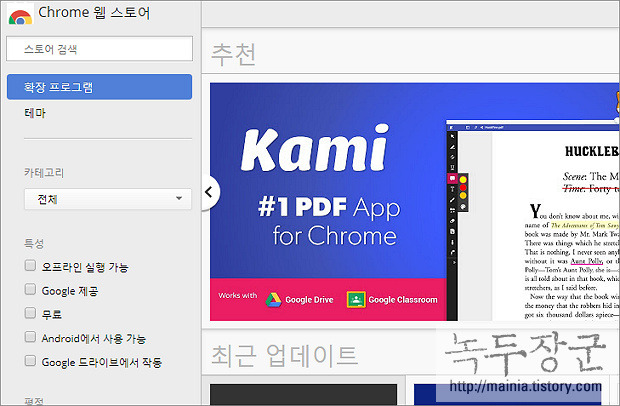The width and height of the screenshot is (620, 406).
Task: Click the Chrome Web Store logo icon
Action: [x=20, y=17]
